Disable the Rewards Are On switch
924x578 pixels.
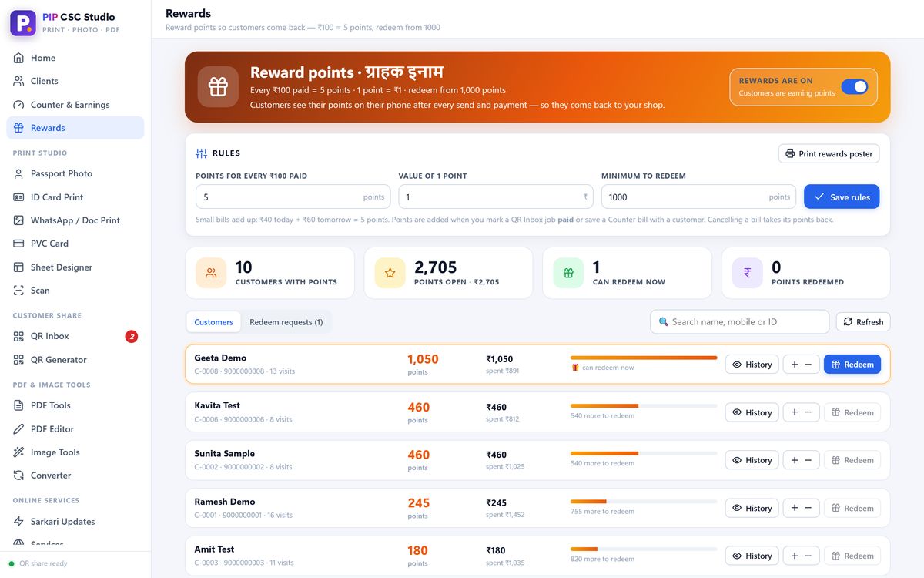point(855,87)
